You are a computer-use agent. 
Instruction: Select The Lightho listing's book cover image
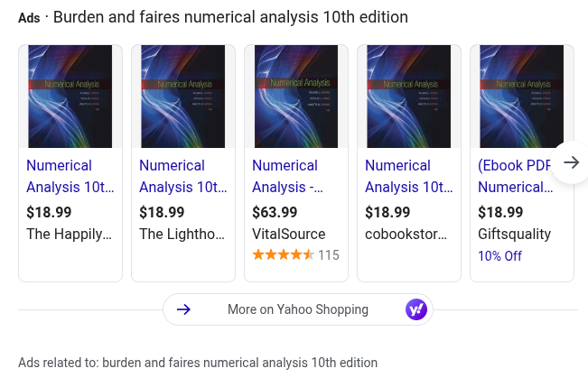tap(183, 97)
